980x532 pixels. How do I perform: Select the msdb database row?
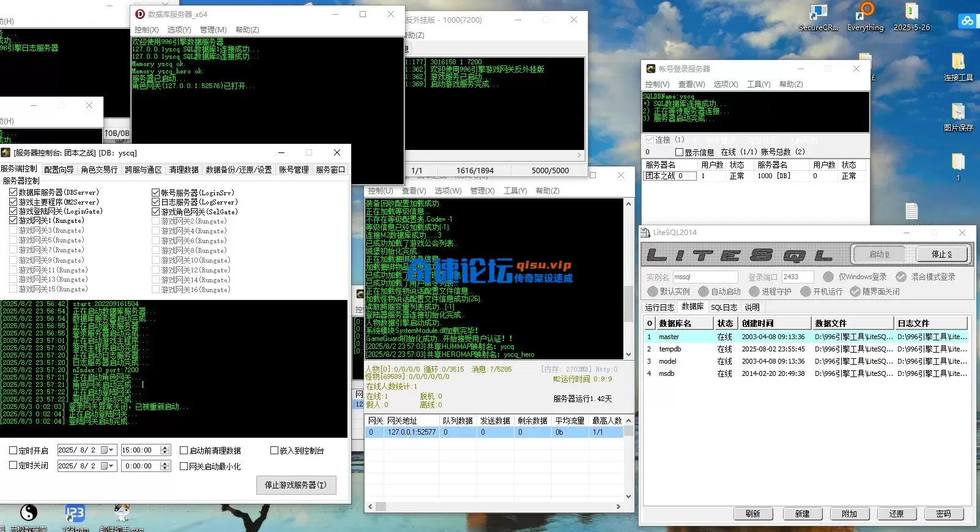pos(806,373)
